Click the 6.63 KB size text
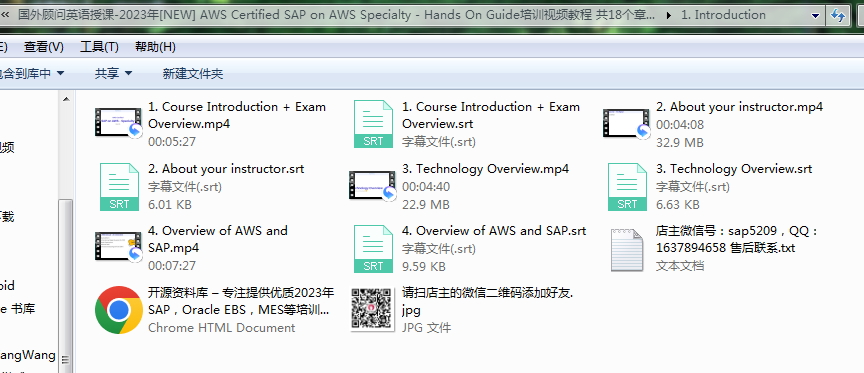The height and width of the screenshot is (373, 864). [677, 204]
